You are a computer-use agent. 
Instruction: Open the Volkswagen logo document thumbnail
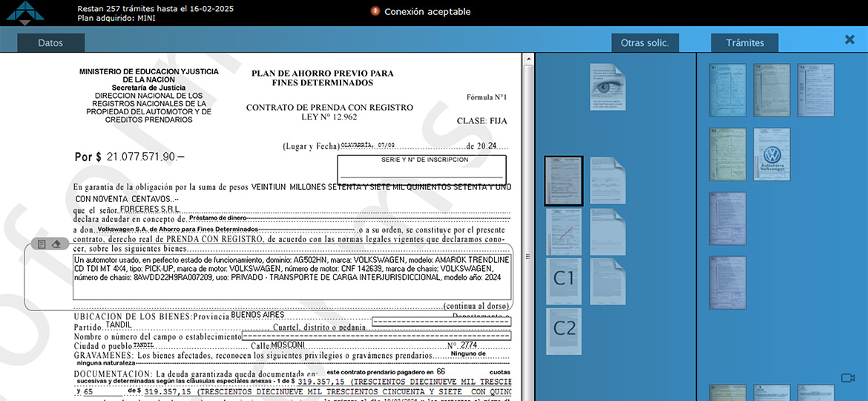(772, 154)
